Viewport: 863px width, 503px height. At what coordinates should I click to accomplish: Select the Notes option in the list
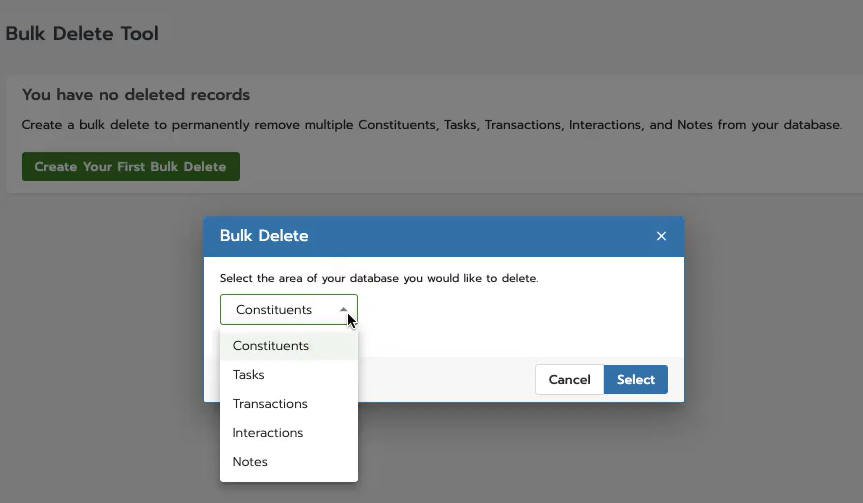tap(288, 462)
